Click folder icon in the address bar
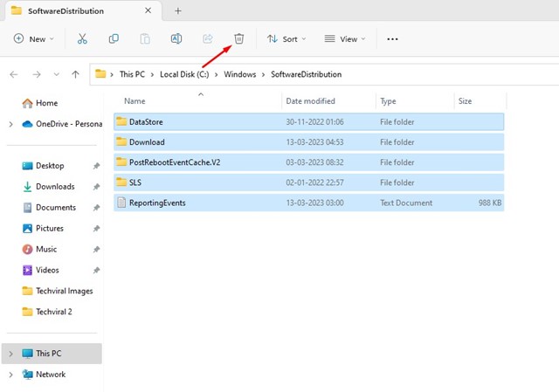The height and width of the screenshot is (392, 559). [x=100, y=73]
